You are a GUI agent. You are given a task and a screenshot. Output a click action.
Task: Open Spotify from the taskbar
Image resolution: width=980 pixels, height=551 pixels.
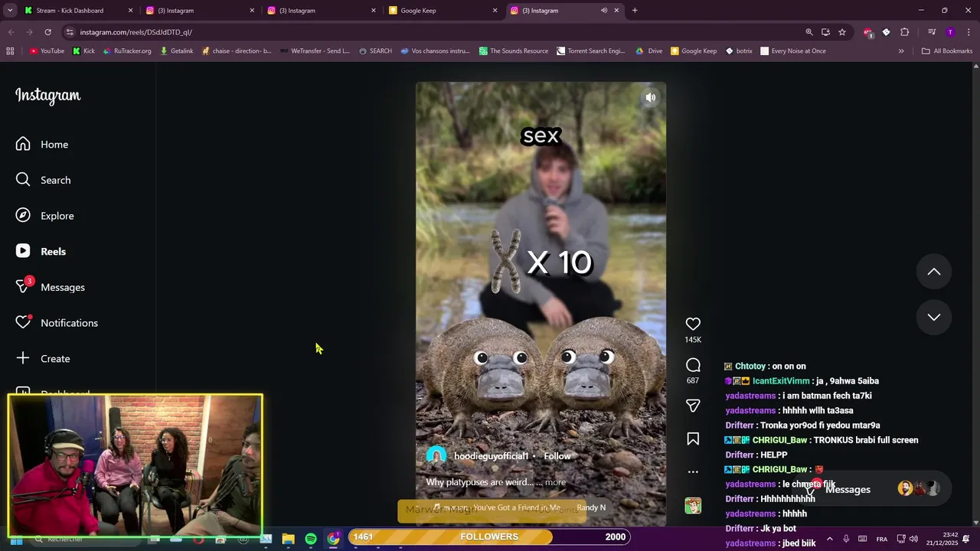(311, 539)
